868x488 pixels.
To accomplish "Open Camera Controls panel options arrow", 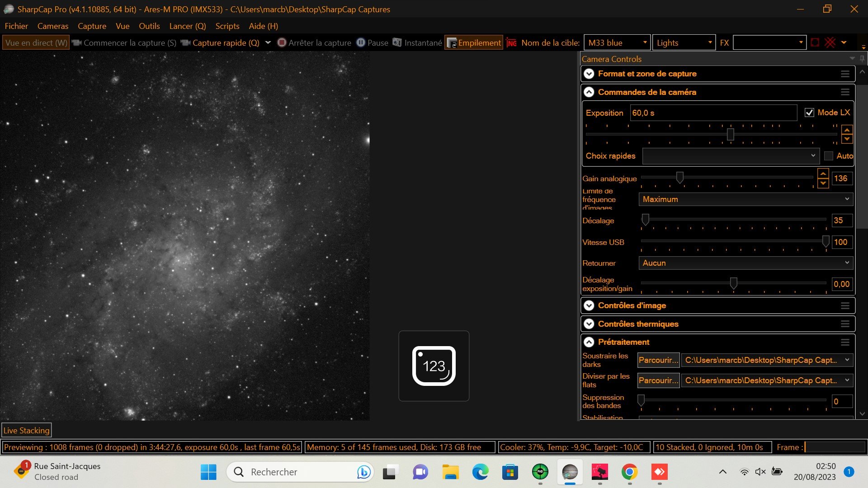I will (x=852, y=59).
